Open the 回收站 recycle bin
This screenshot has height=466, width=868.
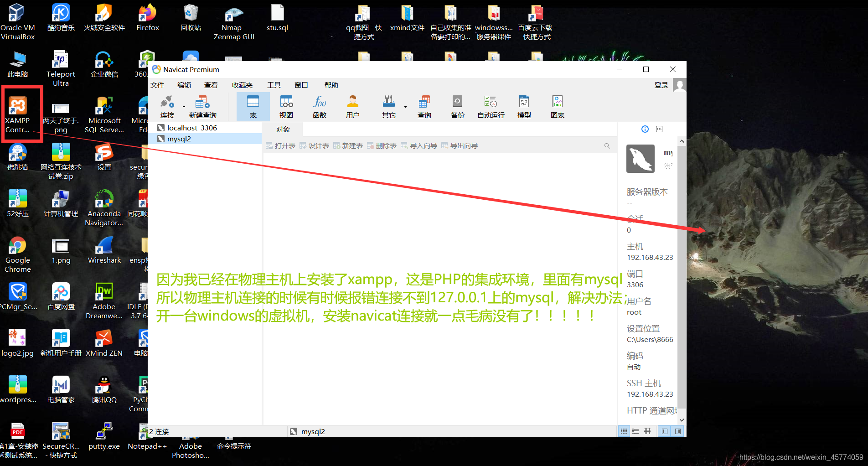191,17
